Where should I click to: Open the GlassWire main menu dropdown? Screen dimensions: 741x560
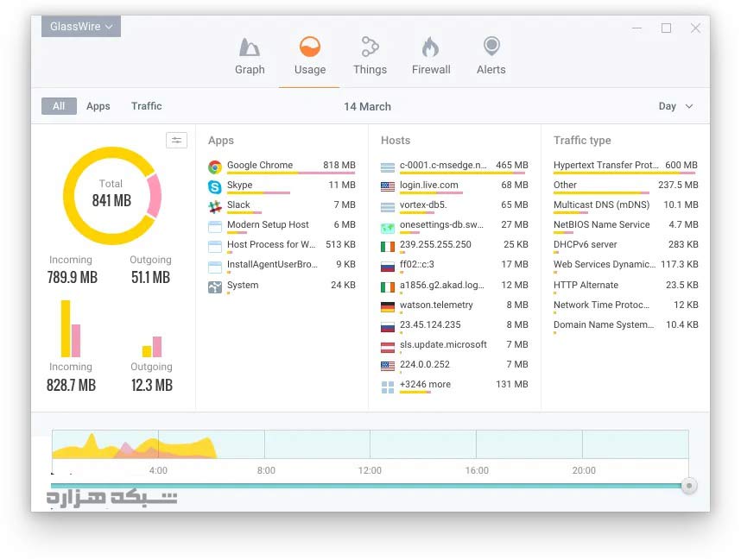click(x=81, y=27)
